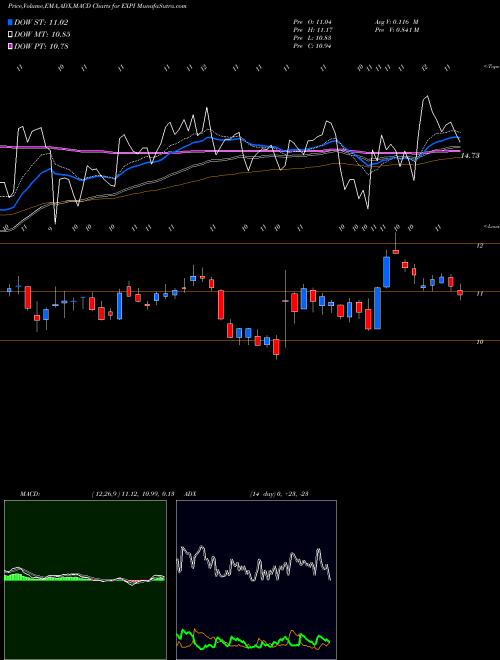Click the tall blue candlestick near the 12 line
Screen dimensions: 500x660
click(x=386, y=272)
